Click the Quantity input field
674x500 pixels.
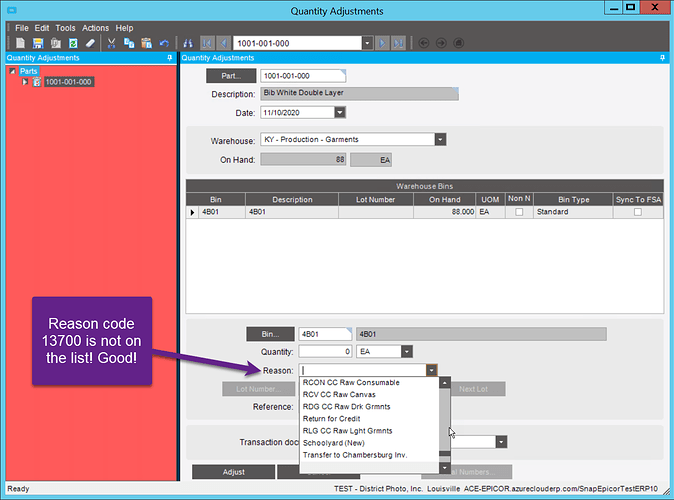coord(325,352)
